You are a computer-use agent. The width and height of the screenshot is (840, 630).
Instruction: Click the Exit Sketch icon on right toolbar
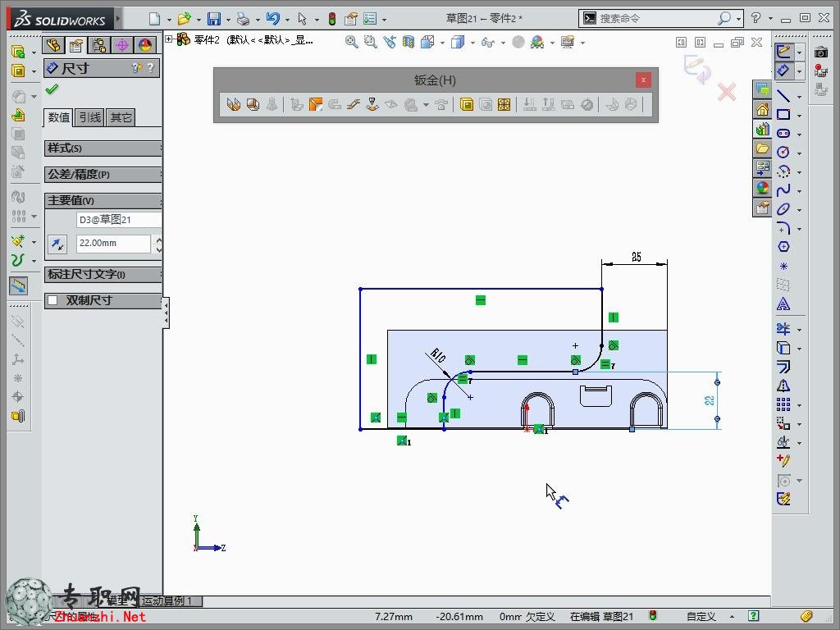tap(783, 52)
